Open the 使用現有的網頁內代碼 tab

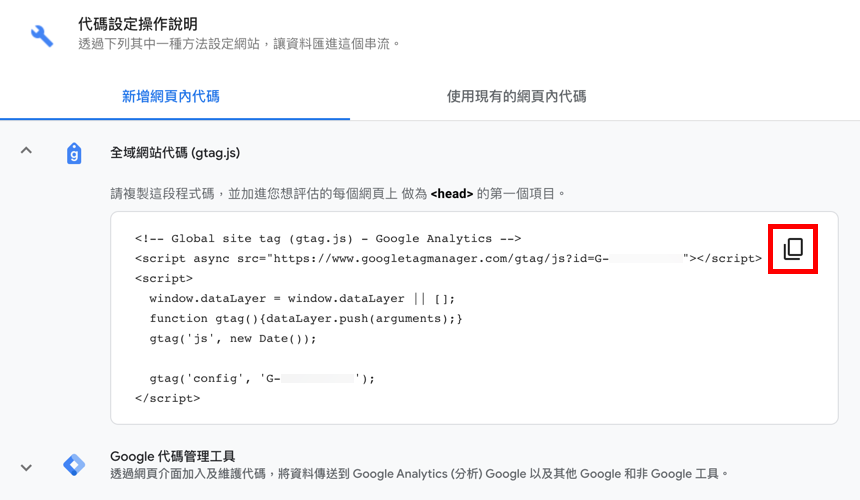coord(516,96)
